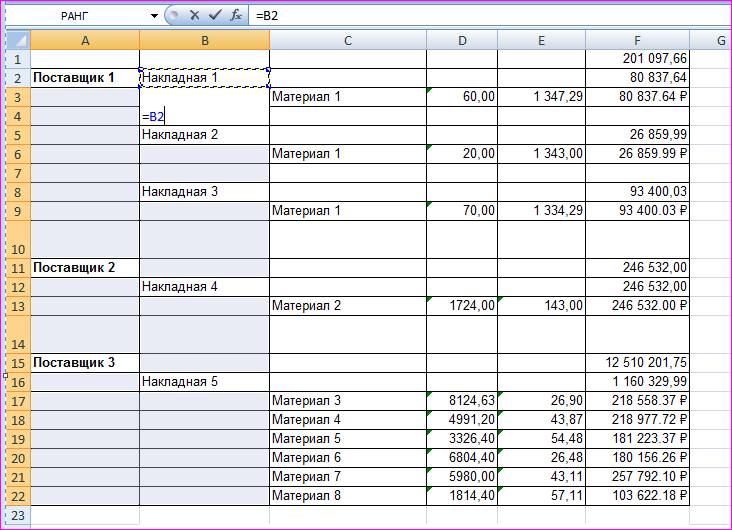Select column F header
This screenshot has height=530, width=732.
(x=637, y=41)
